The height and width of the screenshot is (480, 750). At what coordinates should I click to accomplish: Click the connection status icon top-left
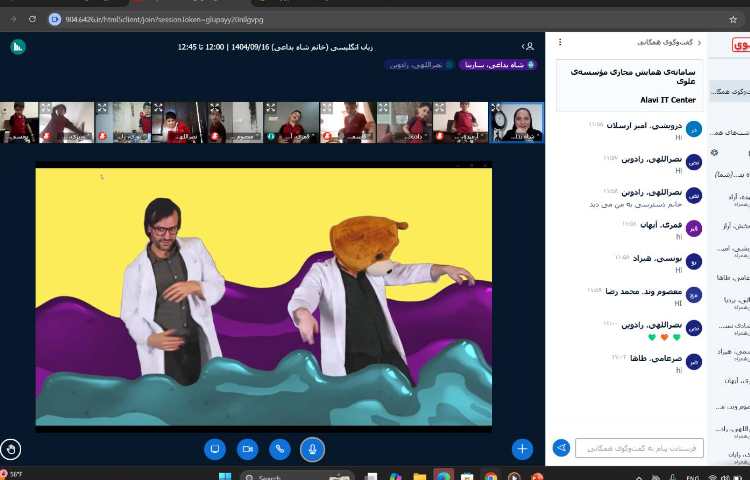pyautogui.click(x=17, y=46)
